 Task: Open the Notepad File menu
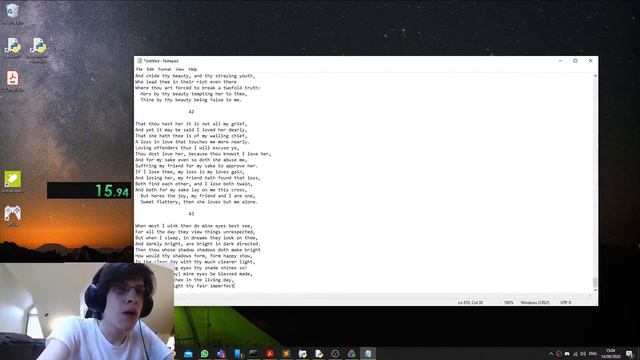pos(139,69)
